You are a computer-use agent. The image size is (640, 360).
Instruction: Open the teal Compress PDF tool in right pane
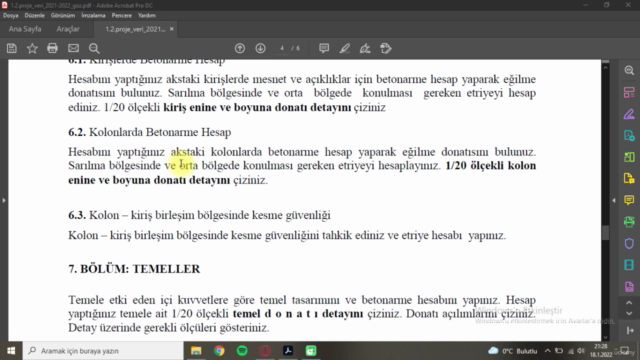point(629,265)
